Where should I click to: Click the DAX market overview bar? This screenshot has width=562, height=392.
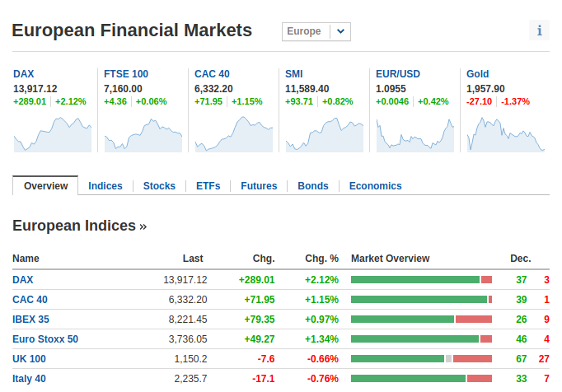point(421,280)
